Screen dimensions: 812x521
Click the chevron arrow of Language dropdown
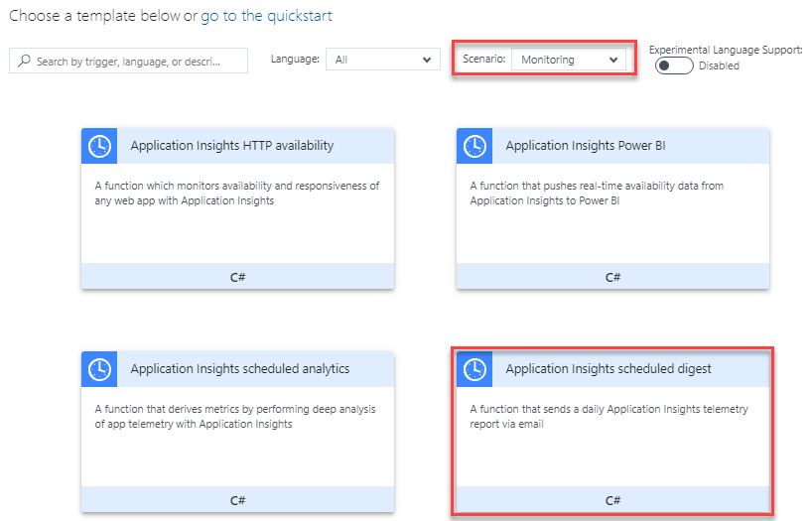coord(427,60)
